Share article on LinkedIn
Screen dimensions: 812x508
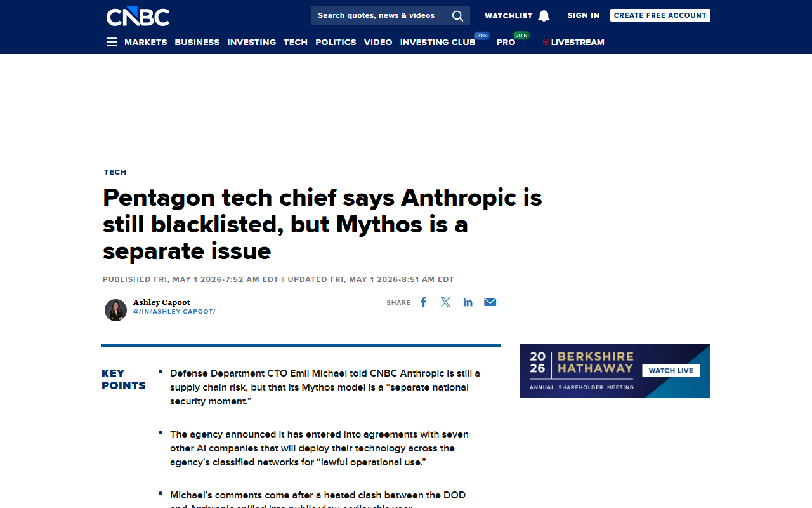pyautogui.click(x=468, y=302)
